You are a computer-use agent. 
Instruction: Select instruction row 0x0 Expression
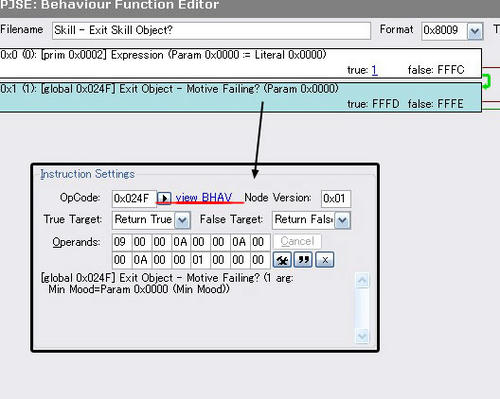tap(241, 63)
